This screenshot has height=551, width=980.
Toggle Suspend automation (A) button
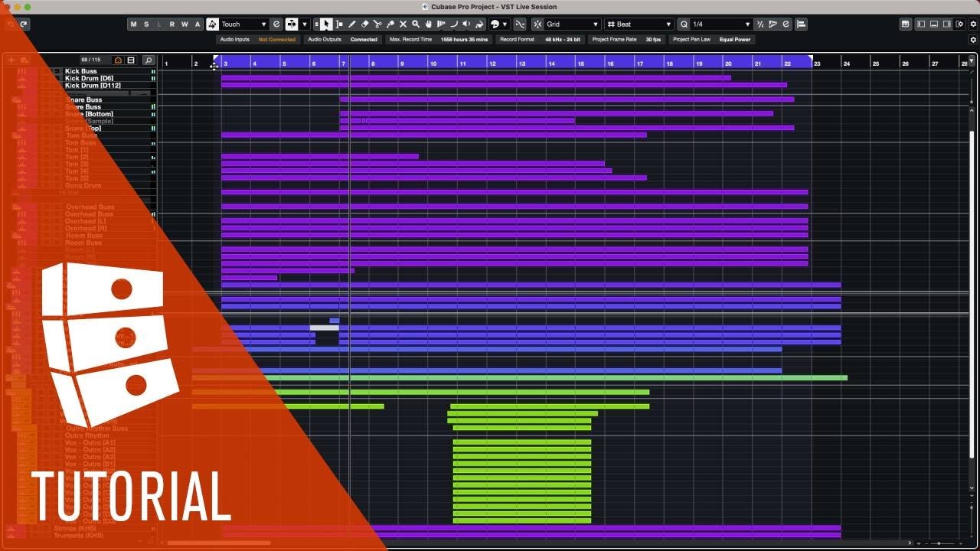198,24
